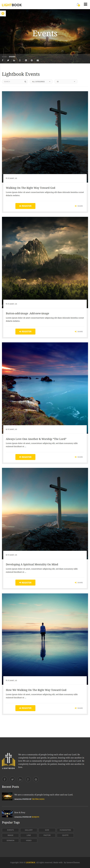Viewport: 90px width, 868px height.
Task: Share via Twitter icon on the hero banner
Action: pos(8,60)
